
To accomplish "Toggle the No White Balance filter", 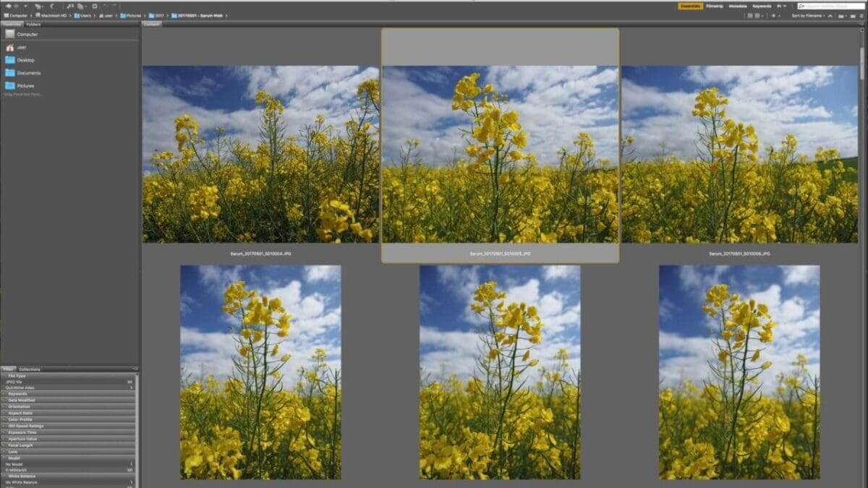I will point(69,482).
